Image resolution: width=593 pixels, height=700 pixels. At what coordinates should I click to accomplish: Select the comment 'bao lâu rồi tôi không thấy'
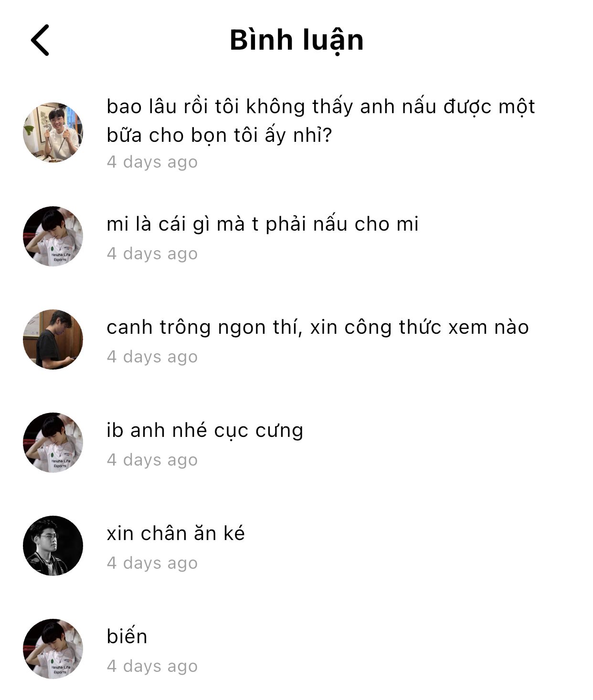pos(321,121)
